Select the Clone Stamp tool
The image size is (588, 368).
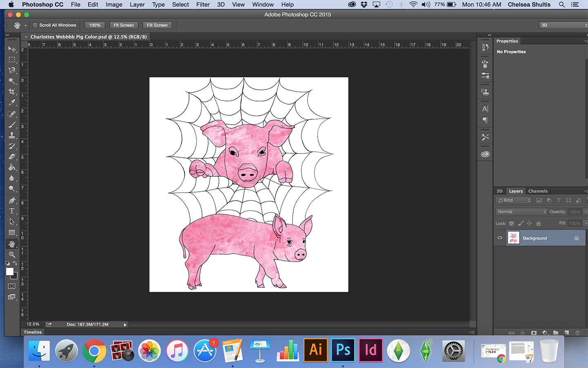pyautogui.click(x=12, y=135)
